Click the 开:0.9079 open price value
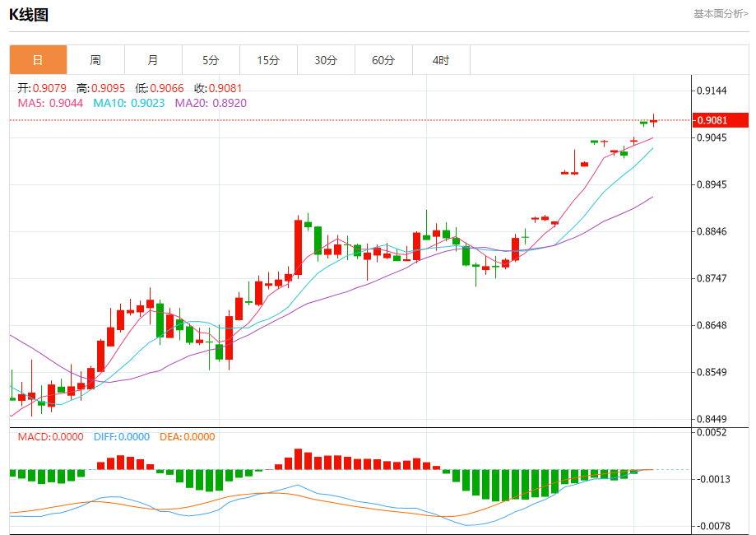The width and height of the screenshot is (756, 535). pyautogui.click(x=42, y=88)
